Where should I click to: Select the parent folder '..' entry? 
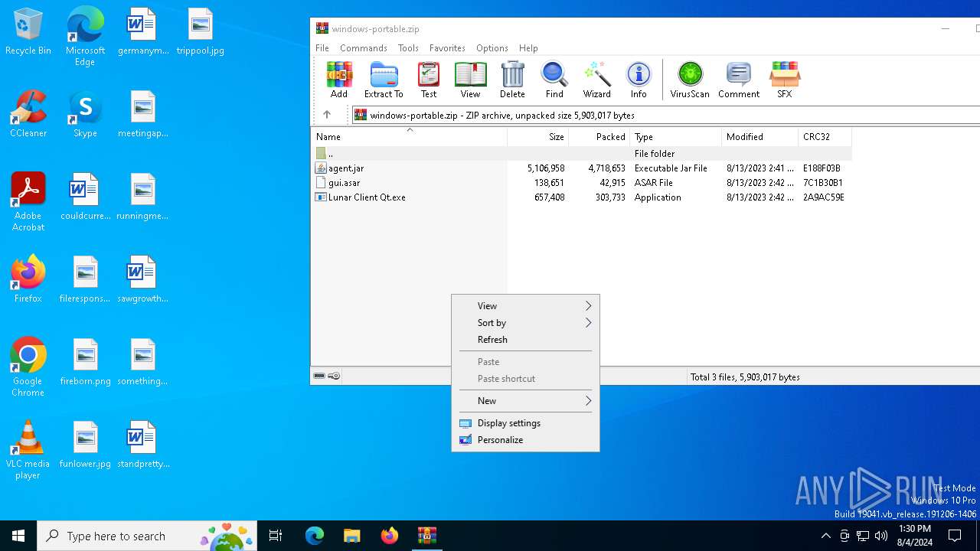581,153
